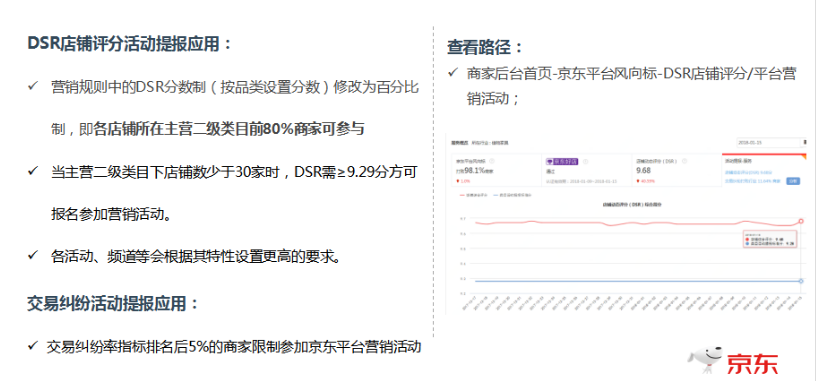
Task: Click the red data point on DSR line
Action: pos(800,221)
